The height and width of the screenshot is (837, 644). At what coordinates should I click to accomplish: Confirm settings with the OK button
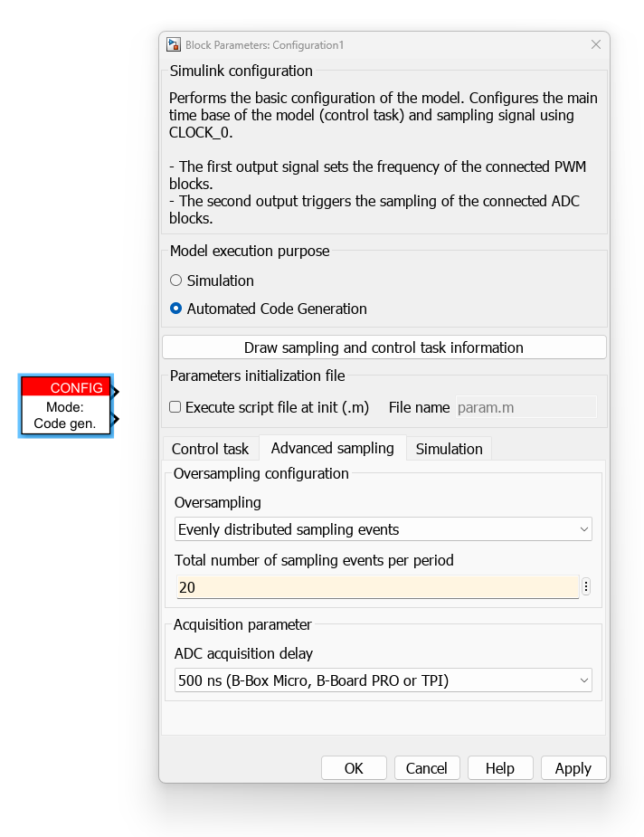click(354, 768)
